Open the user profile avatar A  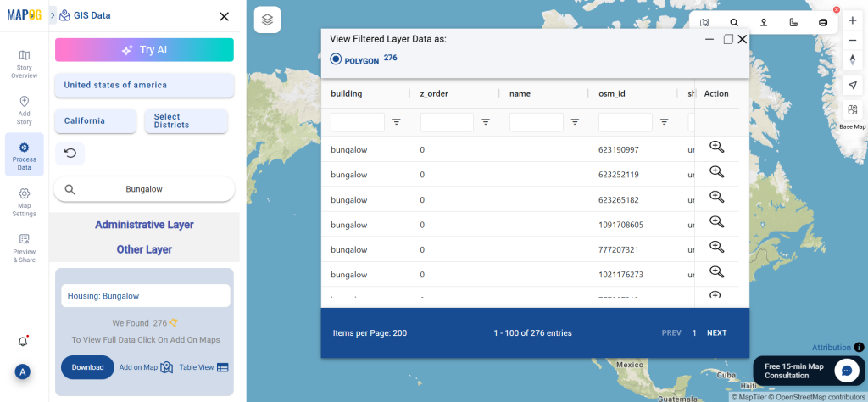(23, 372)
